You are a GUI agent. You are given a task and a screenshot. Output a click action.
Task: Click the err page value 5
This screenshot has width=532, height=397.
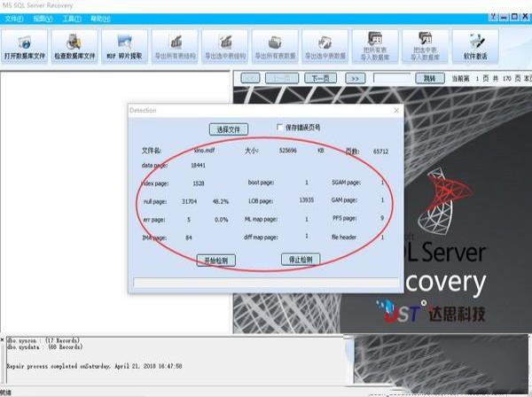189,220
